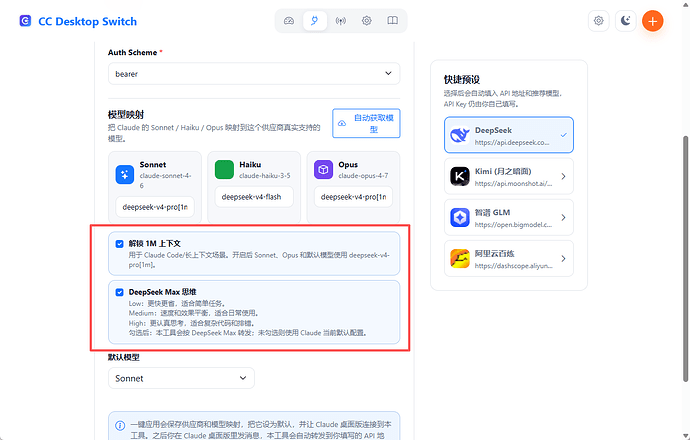Switch to the provider plug tab
690x440 pixels.
point(315,21)
